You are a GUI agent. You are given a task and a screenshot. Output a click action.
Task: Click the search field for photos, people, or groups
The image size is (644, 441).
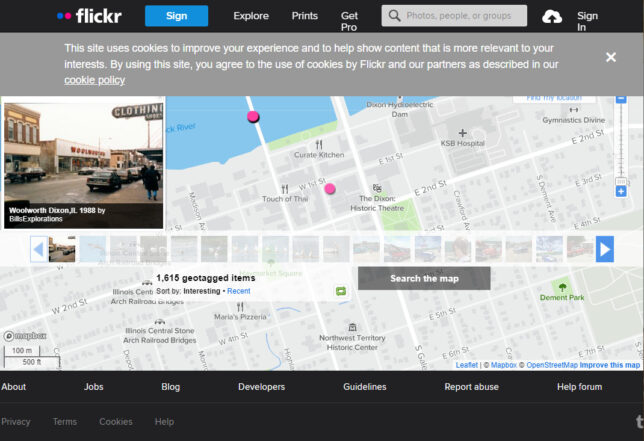tap(454, 16)
